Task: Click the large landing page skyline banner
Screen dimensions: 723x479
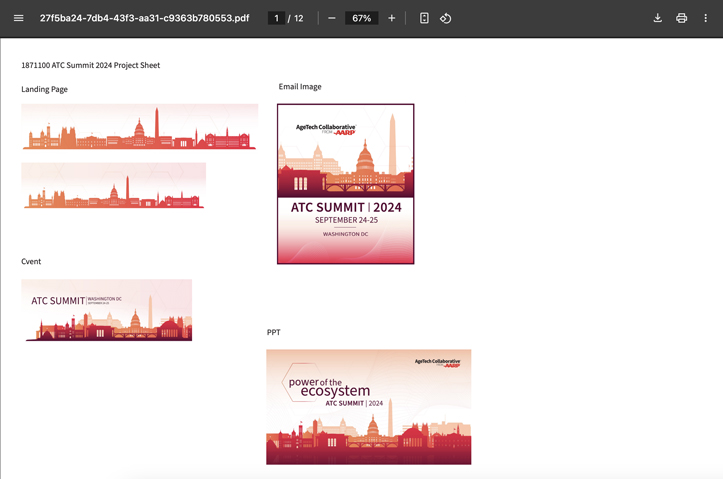Action: click(x=140, y=127)
